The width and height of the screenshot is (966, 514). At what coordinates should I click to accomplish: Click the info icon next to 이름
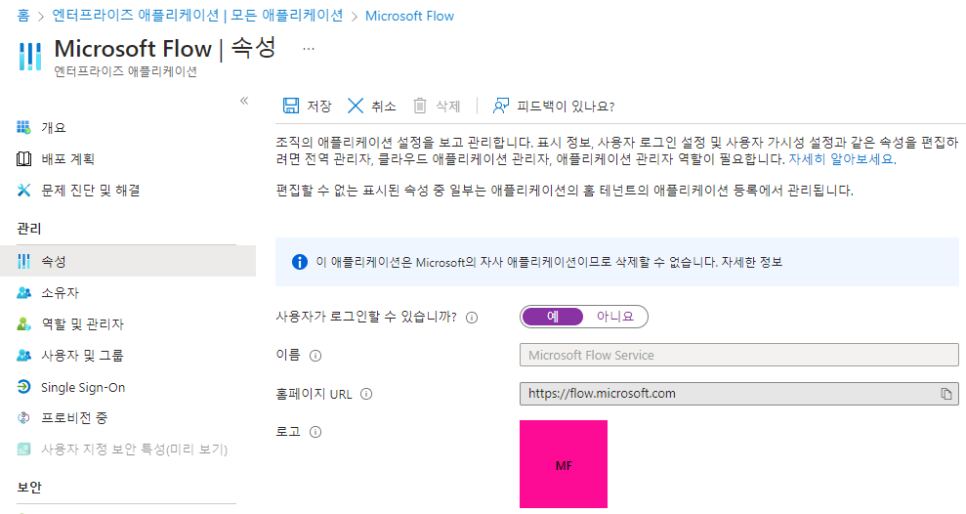click(315, 356)
